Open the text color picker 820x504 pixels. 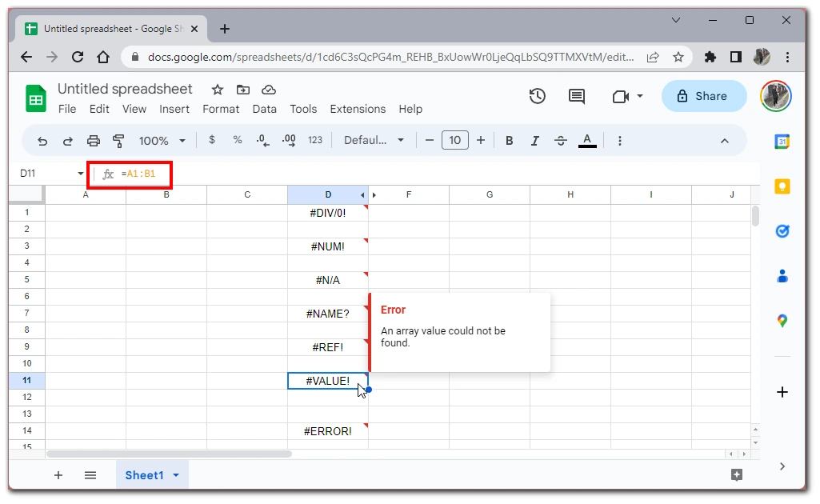point(587,141)
